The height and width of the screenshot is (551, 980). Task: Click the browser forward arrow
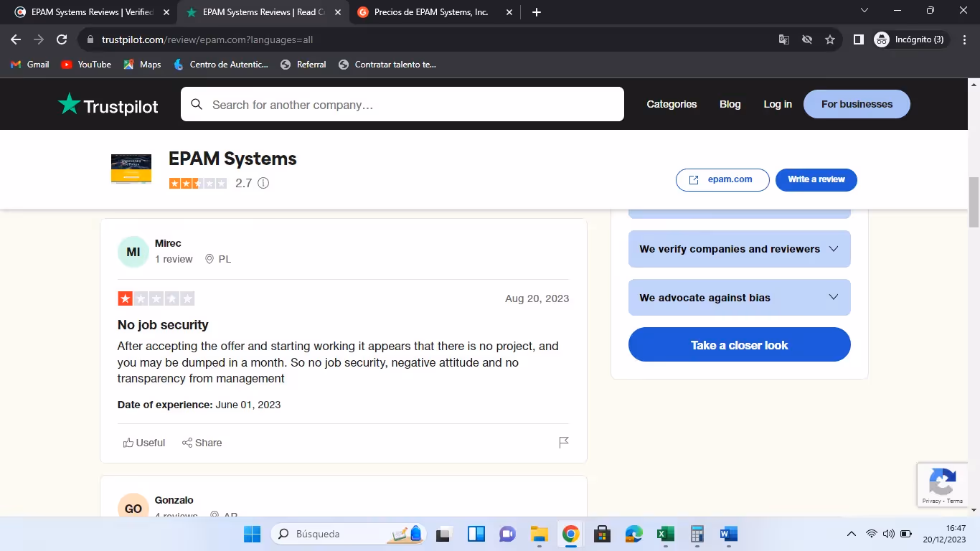coord(39,39)
